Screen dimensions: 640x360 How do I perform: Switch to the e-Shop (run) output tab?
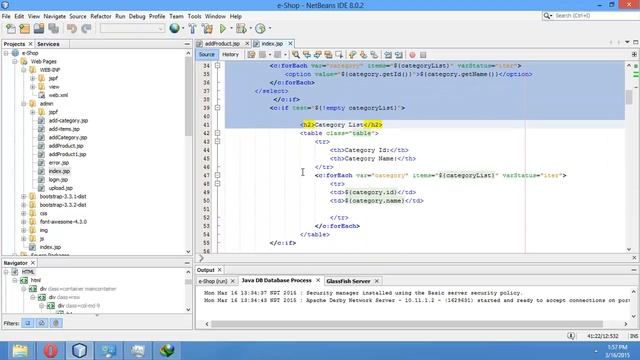(x=213, y=281)
